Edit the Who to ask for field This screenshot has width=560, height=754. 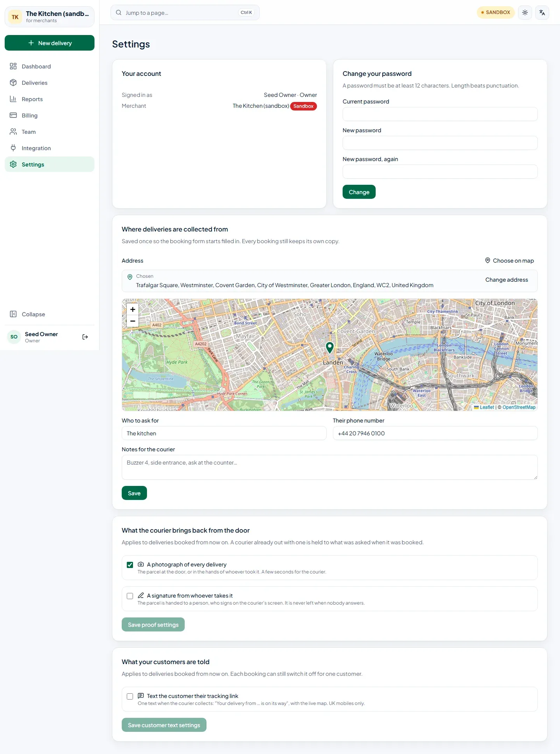click(x=224, y=433)
